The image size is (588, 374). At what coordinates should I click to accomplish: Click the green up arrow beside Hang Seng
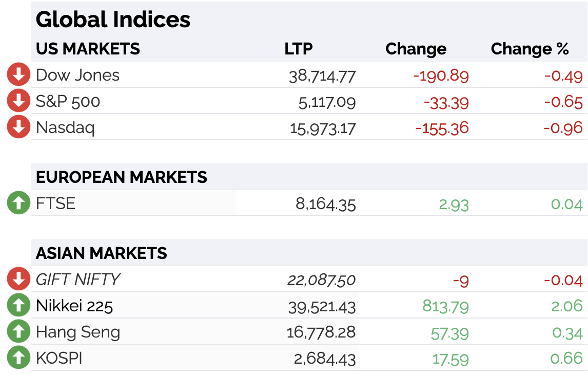(18, 331)
